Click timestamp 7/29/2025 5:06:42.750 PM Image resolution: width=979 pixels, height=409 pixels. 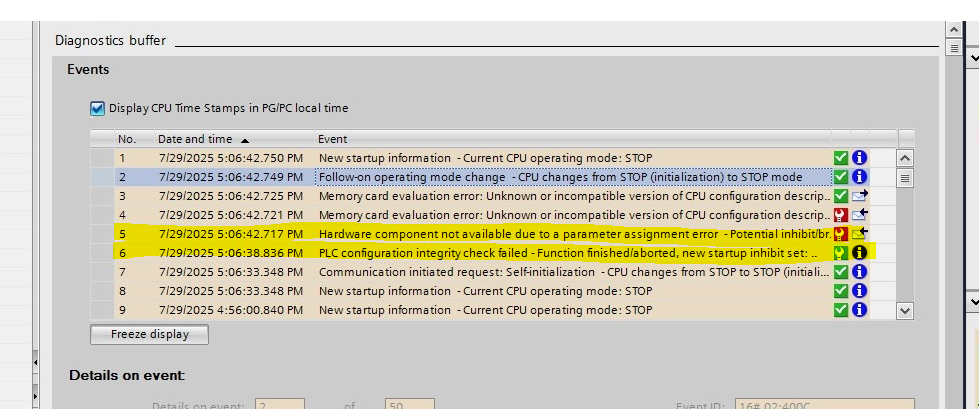tap(230, 159)
